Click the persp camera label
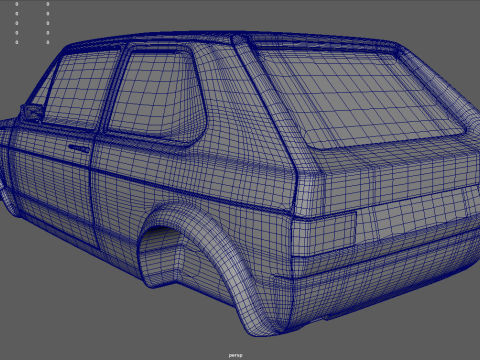 [235, 355]
